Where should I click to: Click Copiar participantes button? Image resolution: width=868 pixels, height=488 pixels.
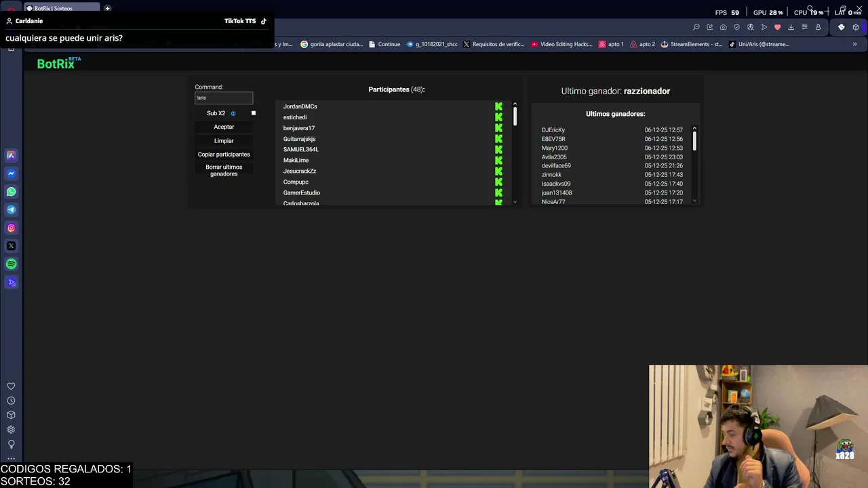[224, 155]
